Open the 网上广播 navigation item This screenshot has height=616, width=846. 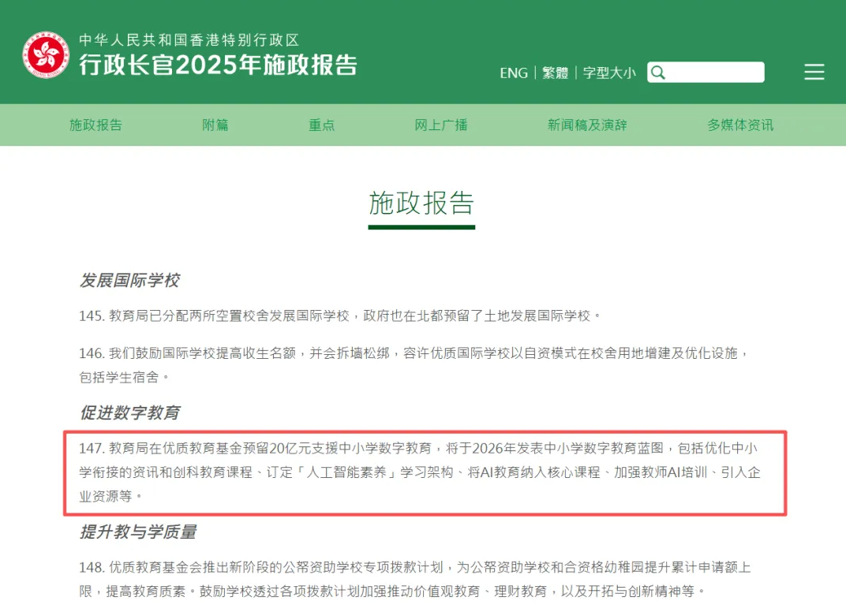[441, 125]
